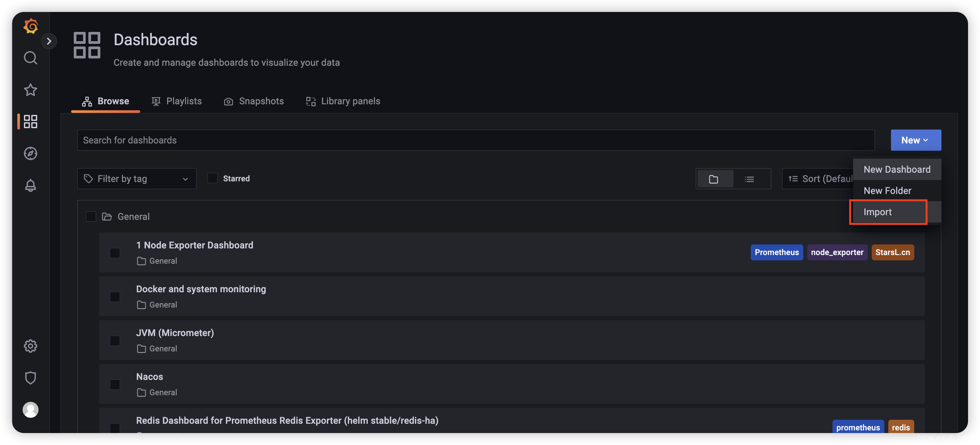980x445 pixels.
Task: Check the 1 Node Exporter Dashboard checkbox
Action: pyautogui.click(x=115, y=252)
